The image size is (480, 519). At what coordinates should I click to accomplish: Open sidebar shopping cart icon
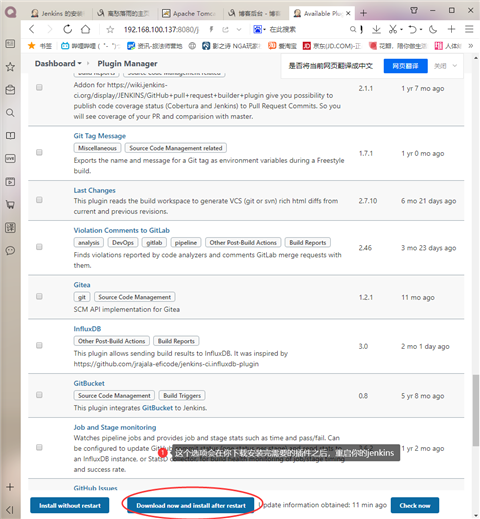click(x=10, y=205)
